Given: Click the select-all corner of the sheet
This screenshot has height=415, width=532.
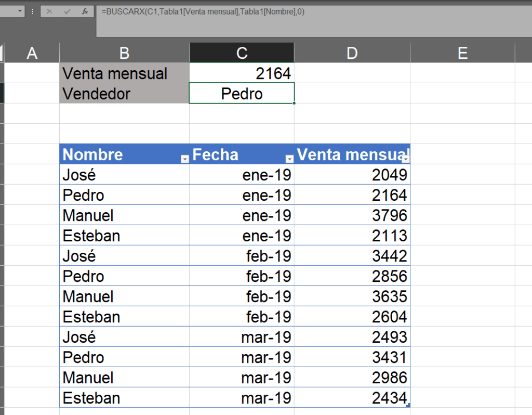Looking at the screenshot, I should click(2, 53).
